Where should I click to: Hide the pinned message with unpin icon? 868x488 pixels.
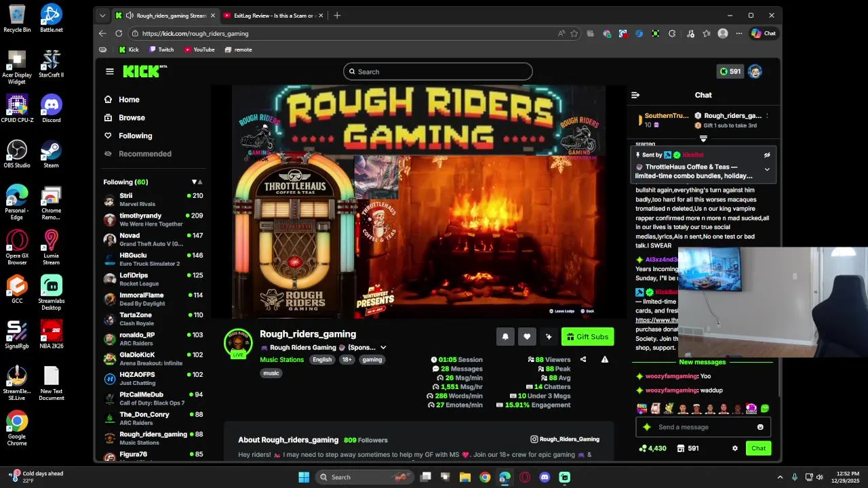[767, 155]
